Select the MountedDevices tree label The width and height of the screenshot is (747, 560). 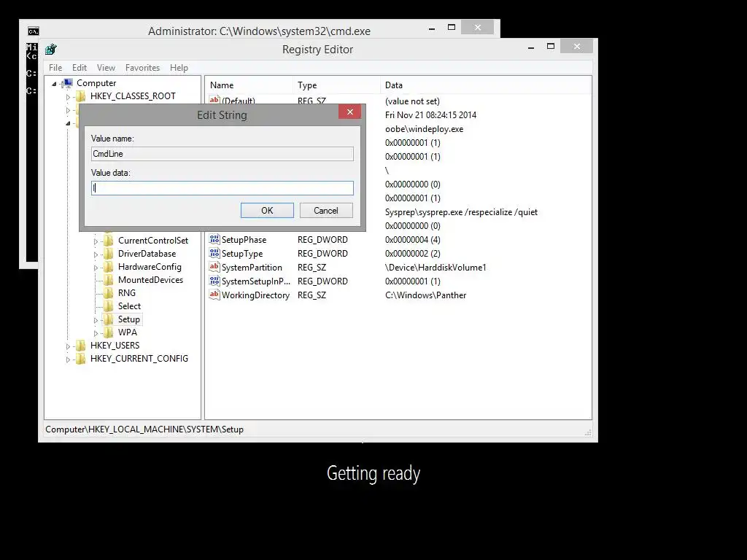(x=150, y=280)
